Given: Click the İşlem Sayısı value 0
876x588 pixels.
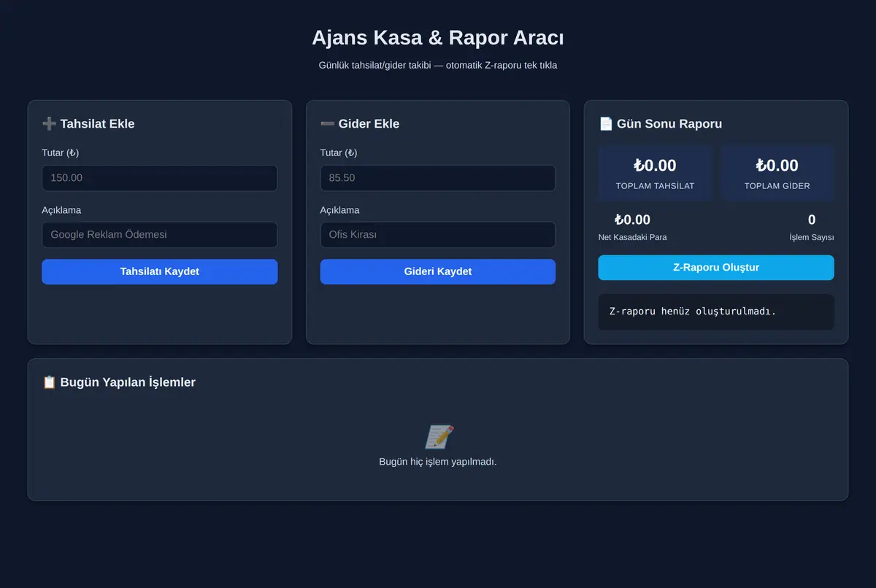Looking at the screenshot, I should pyautogui.click(x=811, y=220).
